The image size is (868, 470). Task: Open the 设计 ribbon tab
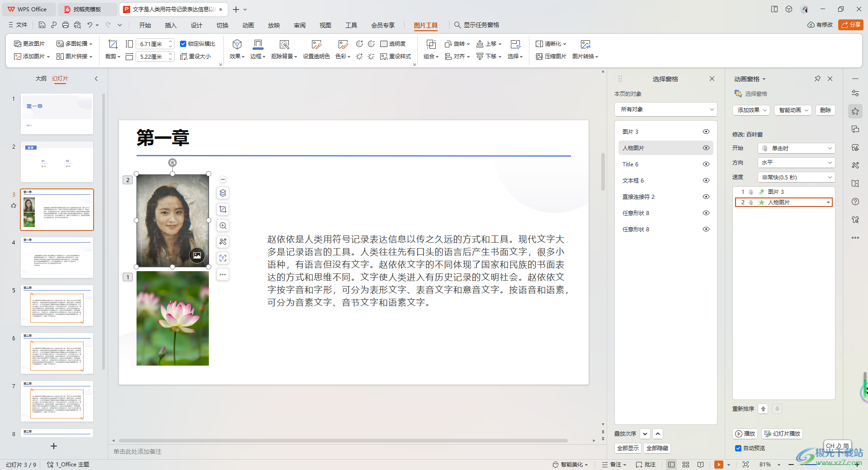coord(196,25)
